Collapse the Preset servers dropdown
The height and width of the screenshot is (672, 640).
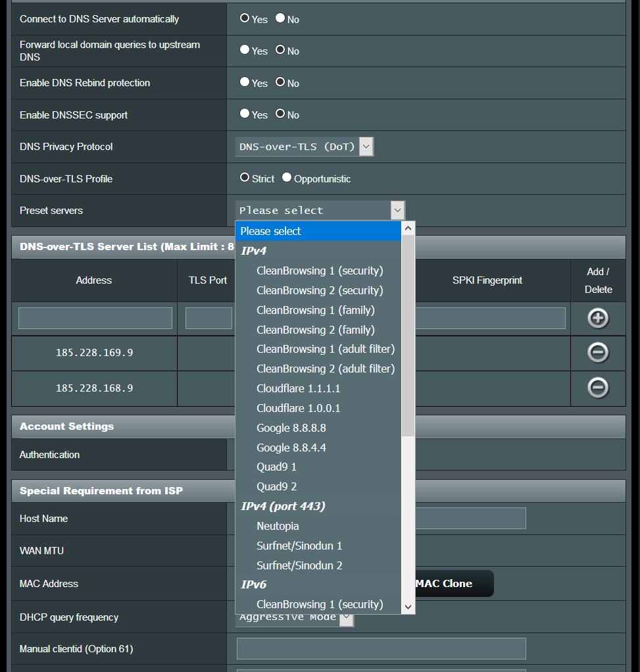397,211
